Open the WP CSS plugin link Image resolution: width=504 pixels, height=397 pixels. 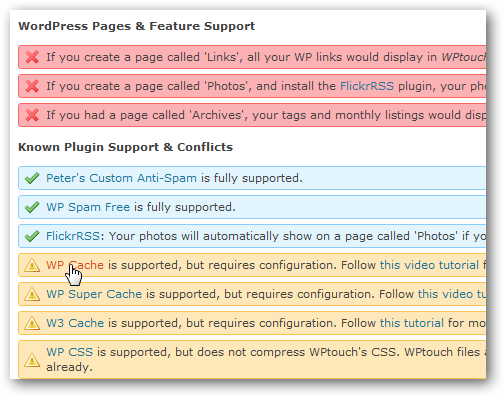[69, 352]
